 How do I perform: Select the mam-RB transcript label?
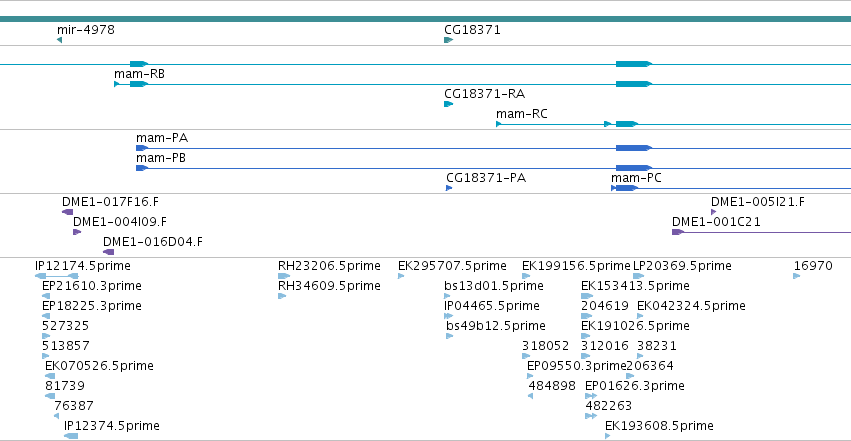pyautogui.click(x=139, y=74)
